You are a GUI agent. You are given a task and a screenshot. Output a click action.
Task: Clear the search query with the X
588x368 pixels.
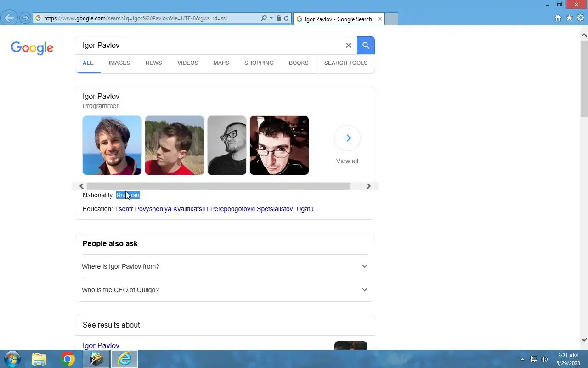(x=348, y=45)
